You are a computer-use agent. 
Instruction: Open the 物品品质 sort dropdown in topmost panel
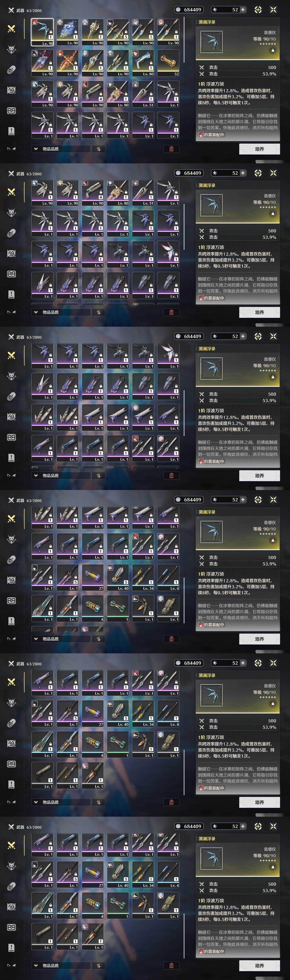coord(61,149)
